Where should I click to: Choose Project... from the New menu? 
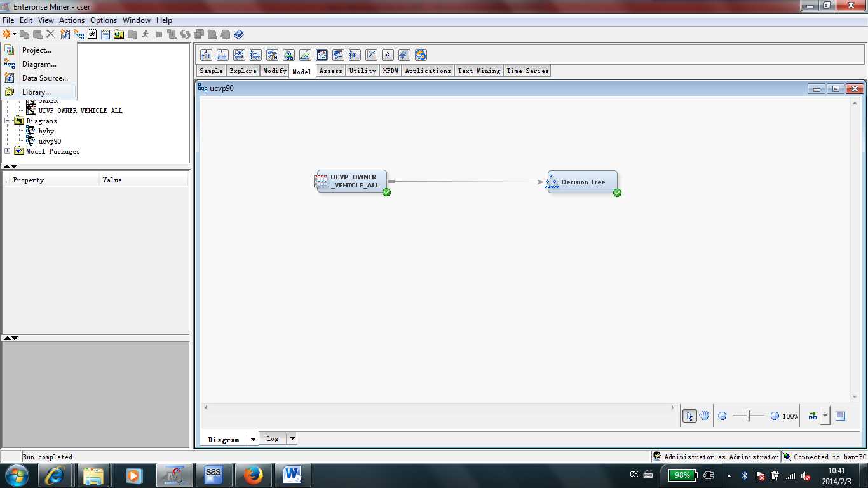(x=39, y=50)
